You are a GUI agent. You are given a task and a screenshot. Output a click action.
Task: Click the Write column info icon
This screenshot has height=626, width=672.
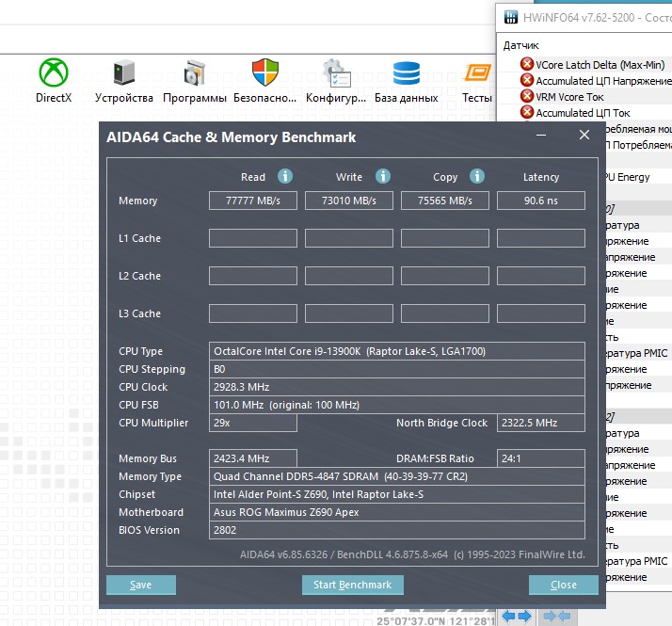383,176
